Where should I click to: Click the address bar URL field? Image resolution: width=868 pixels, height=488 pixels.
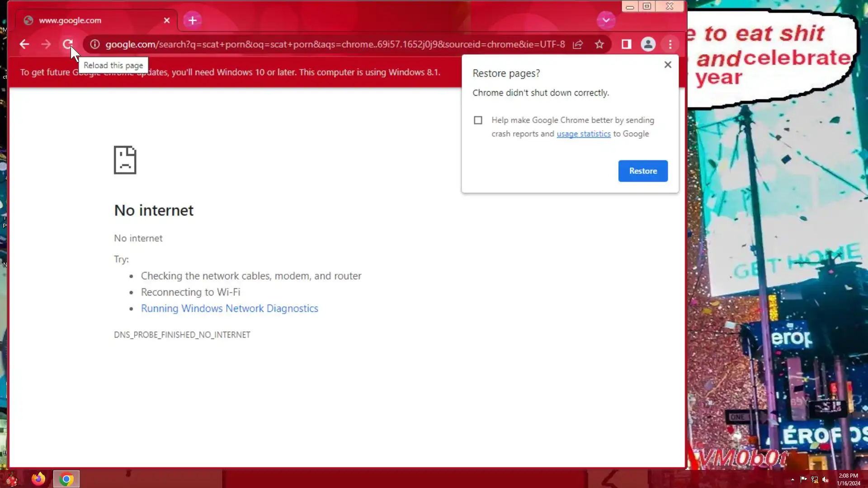[x=335, y=44]
